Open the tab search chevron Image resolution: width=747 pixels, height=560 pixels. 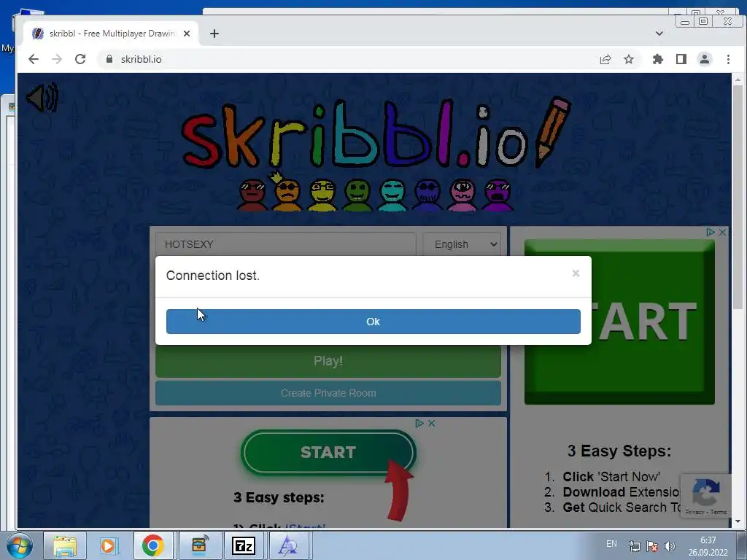[659, 34]
